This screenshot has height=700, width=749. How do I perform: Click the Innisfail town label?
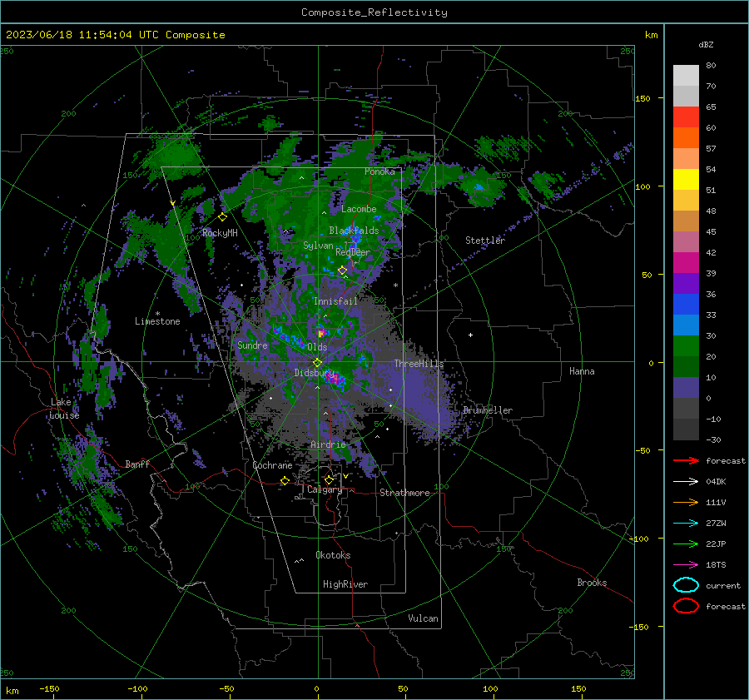(335, 301)
